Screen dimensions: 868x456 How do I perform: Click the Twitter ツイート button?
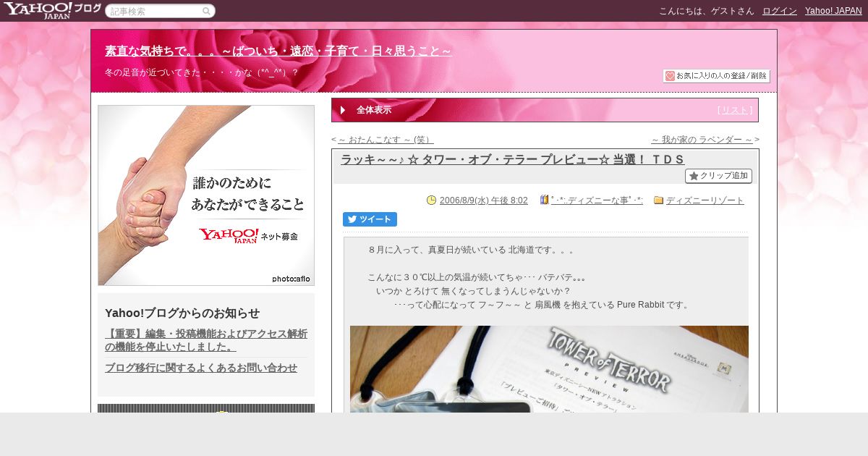click(x=370, y=219)
